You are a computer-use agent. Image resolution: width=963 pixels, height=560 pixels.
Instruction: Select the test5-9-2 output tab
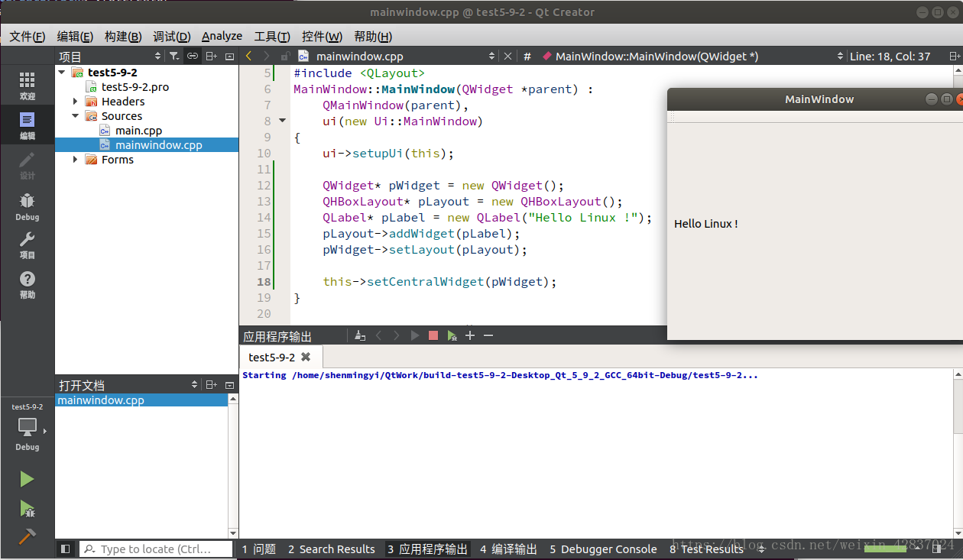click(280, 357)
